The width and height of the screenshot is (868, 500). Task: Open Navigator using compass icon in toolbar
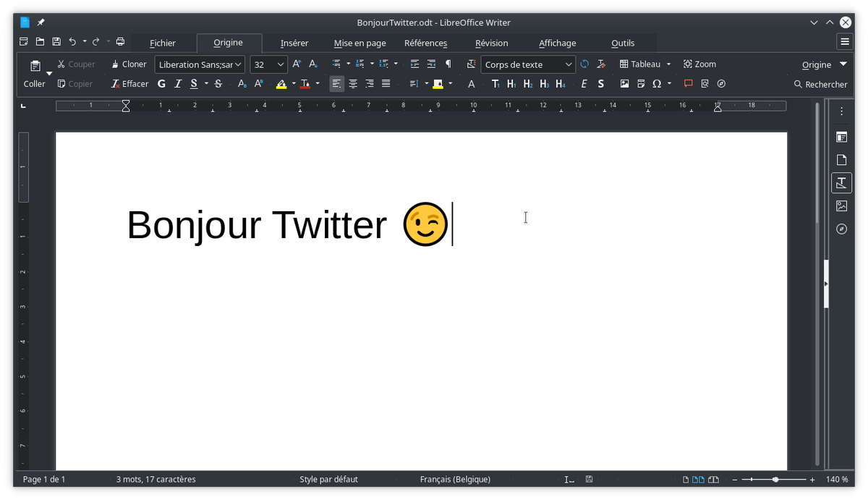(721, 84)
